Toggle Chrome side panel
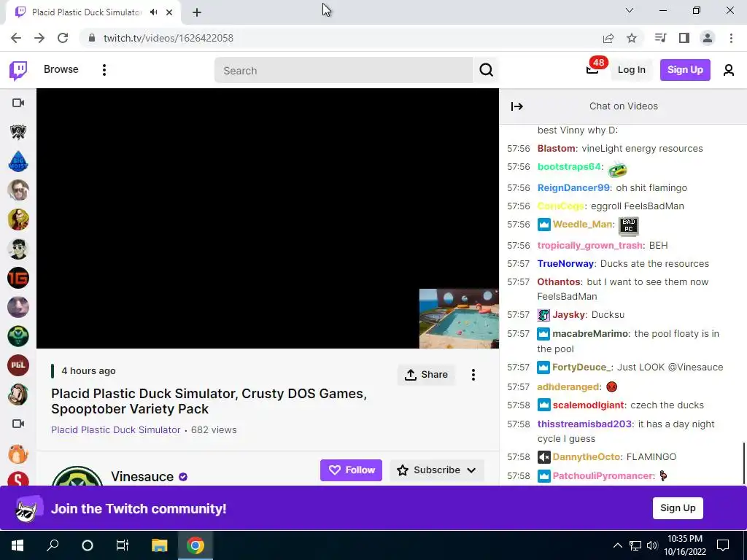 684,38
